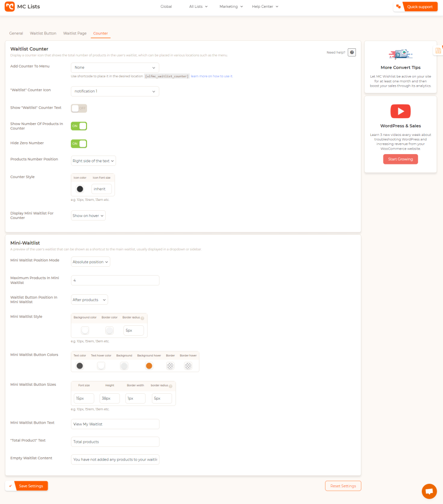This screenshot has height=504, width=443.
Task: Expand the Help Center menu
Action: click(265, 6)
